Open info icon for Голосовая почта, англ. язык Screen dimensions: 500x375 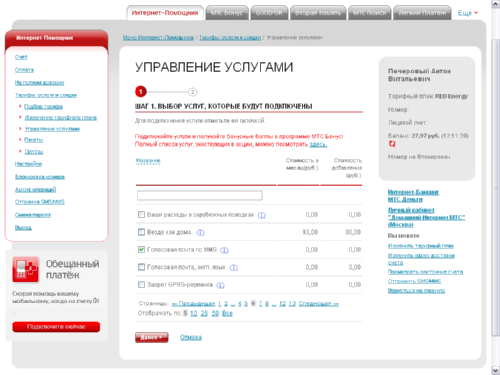(x=234, y=267)
